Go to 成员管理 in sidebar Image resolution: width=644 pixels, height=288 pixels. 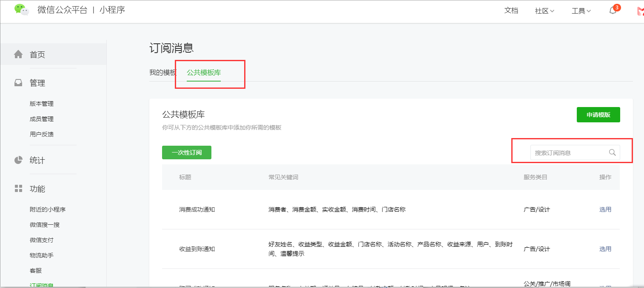(x=42, y=119)
